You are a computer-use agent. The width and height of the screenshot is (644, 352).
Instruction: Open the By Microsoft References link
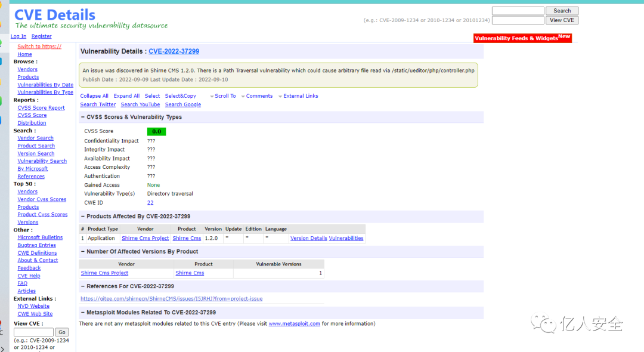pyautogui.click(x=33, y=172)
